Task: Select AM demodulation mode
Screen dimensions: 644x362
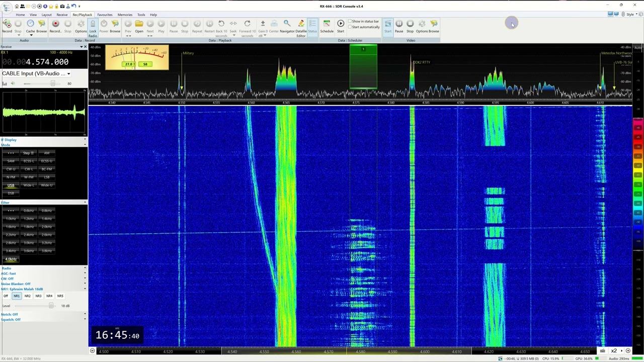Action: pyautogui.click(x=47, y=153)
